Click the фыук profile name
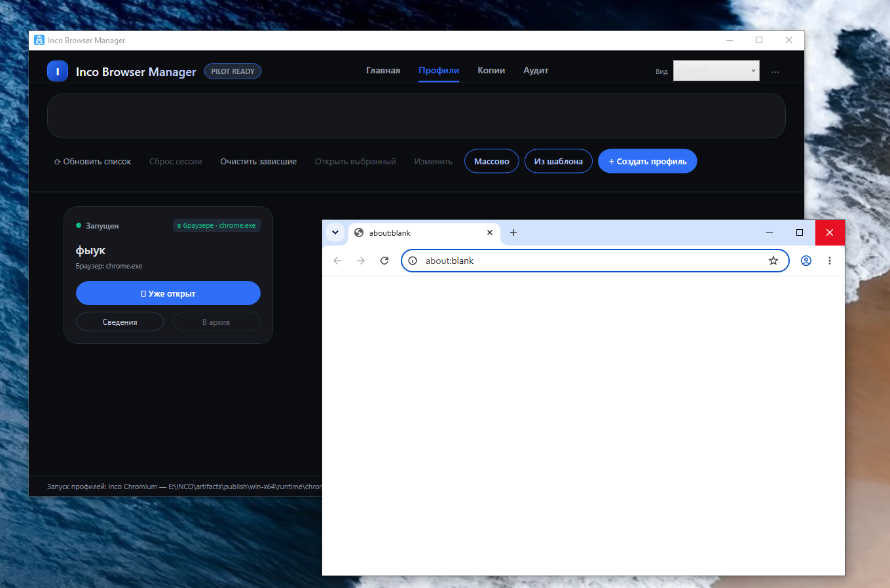Viewport: 890px width, 588px height. (x=90, y=251)
